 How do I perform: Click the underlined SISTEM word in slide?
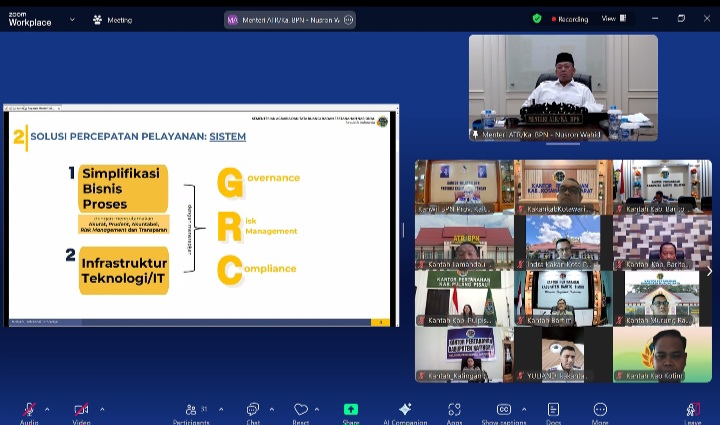tap(227, 136)
